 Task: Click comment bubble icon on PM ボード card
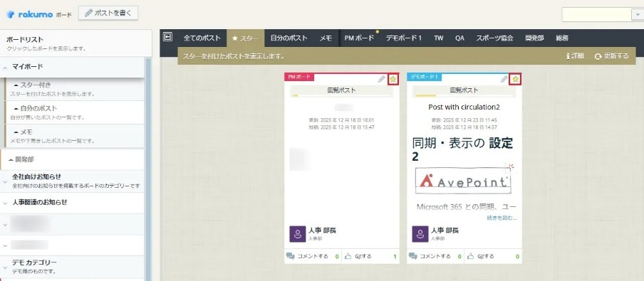[291, 256]
